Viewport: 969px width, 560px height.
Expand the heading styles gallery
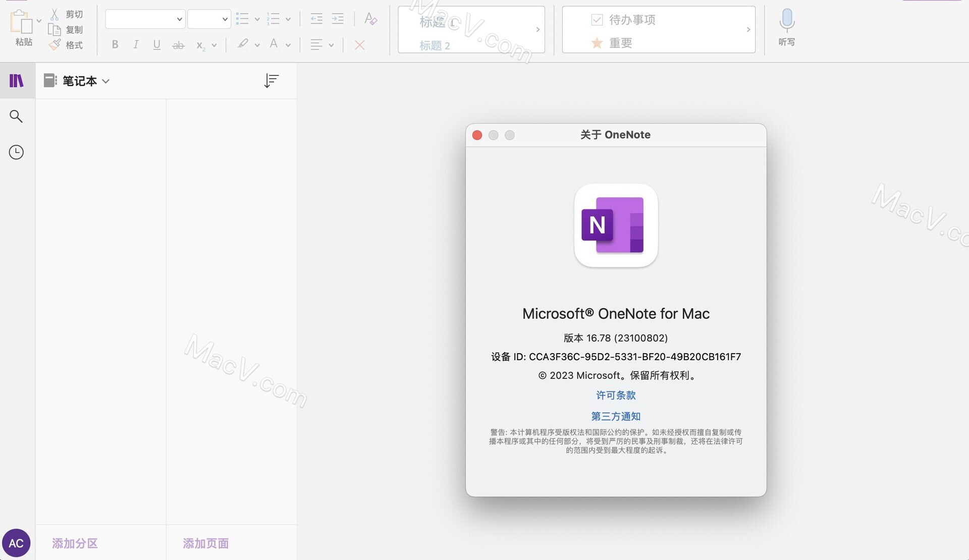click(538, 29)
